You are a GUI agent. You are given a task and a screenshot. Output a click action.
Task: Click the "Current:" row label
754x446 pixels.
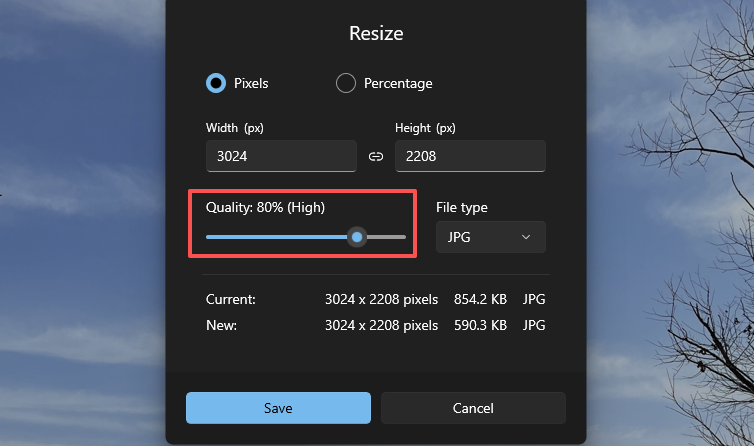click(x=231, y=299)
